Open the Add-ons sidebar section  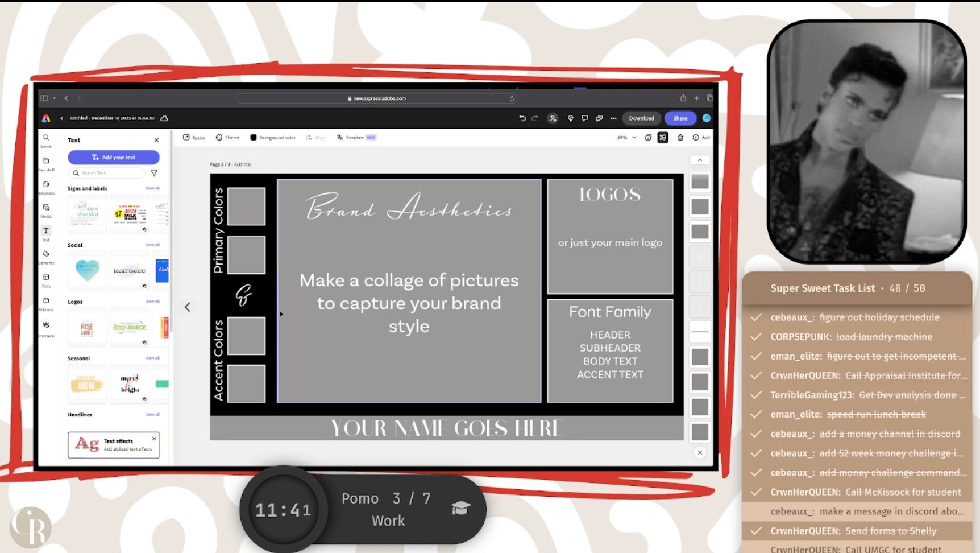click(46, 303)
